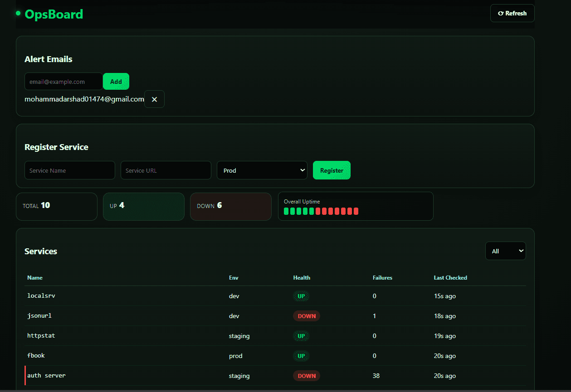Screen dimensions: 571x392
Task: Click the DOWN badge for auth server
Action: tap(306, 376)
